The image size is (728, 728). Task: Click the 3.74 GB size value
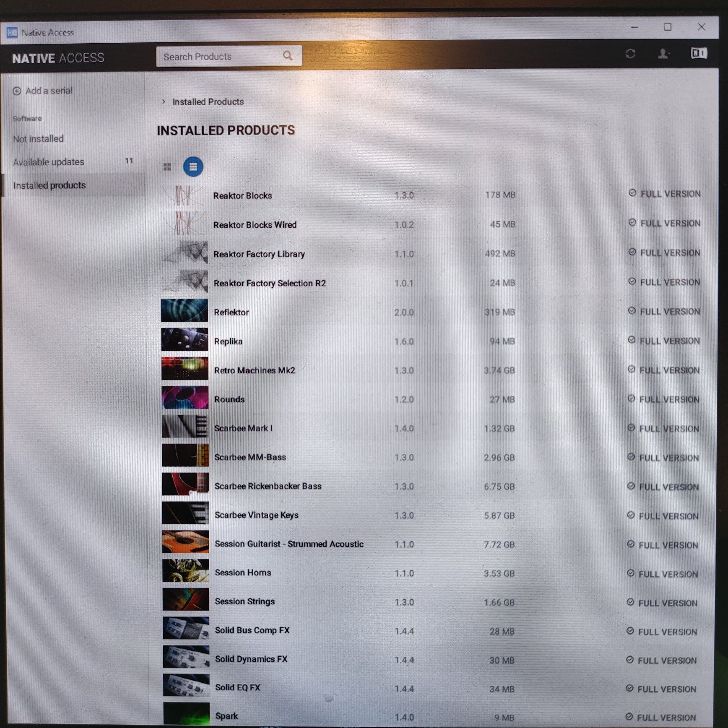pyautogui.click(x=499, y=370)
